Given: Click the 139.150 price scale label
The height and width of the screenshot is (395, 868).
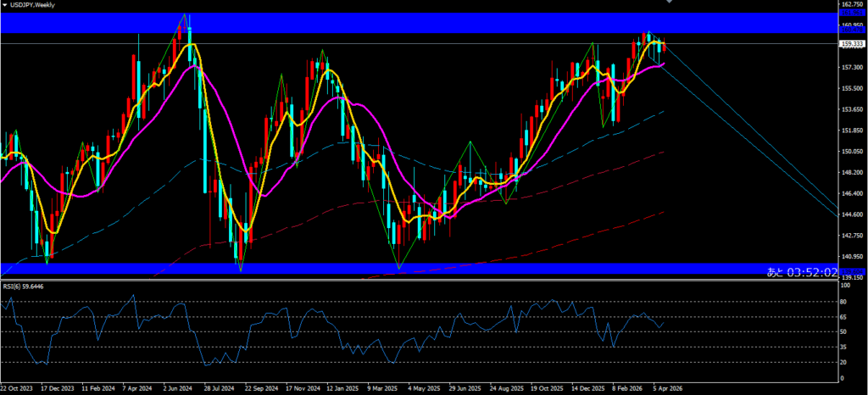Looking at the screenshot, I should click(851, 277).
